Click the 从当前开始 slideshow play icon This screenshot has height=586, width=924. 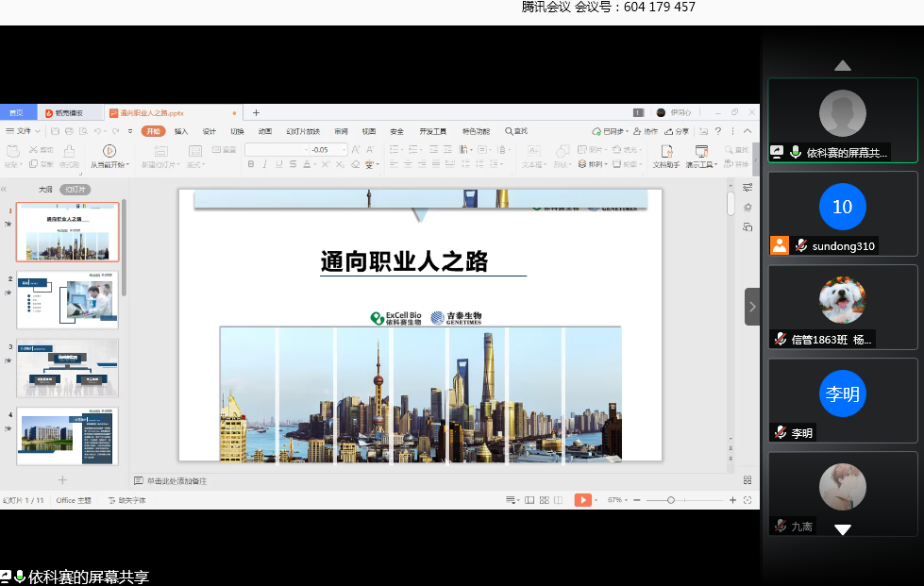[x=109, y=151]
